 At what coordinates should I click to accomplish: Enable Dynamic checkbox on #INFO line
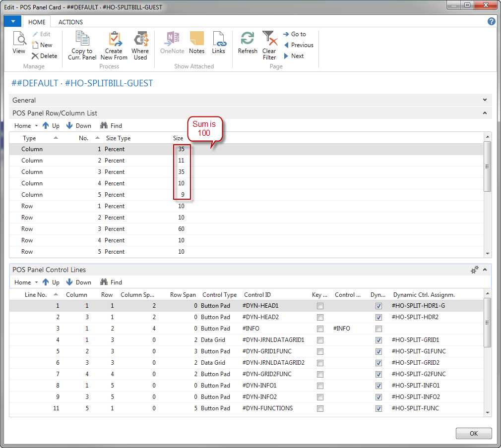click(x=379, y=329)
